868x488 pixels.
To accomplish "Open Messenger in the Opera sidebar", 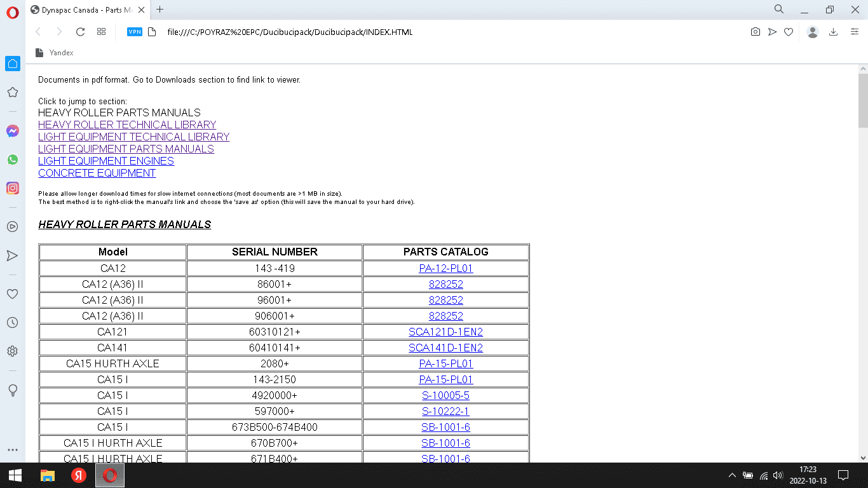I will (12, 131).
